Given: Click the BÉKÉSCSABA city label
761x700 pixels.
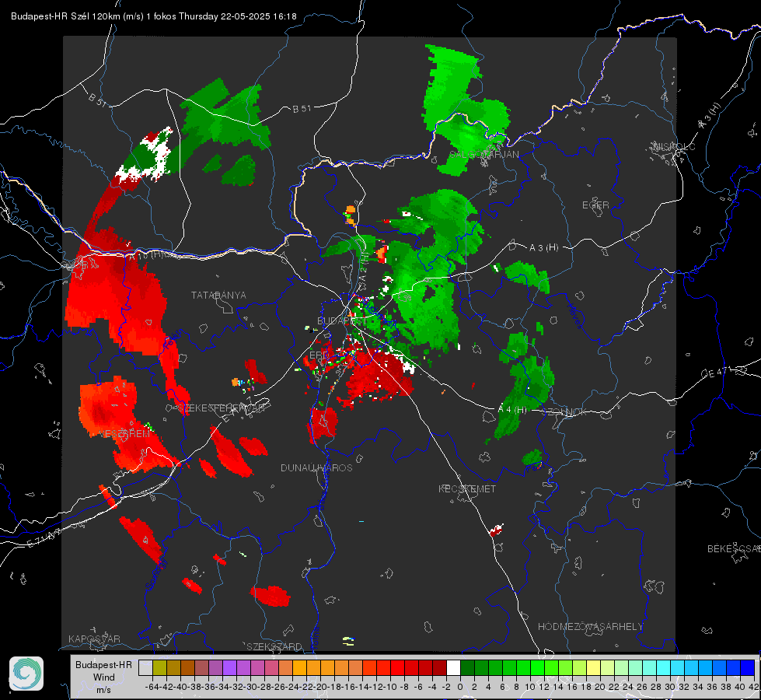Looking at the screenshot, I should (734, 549).
